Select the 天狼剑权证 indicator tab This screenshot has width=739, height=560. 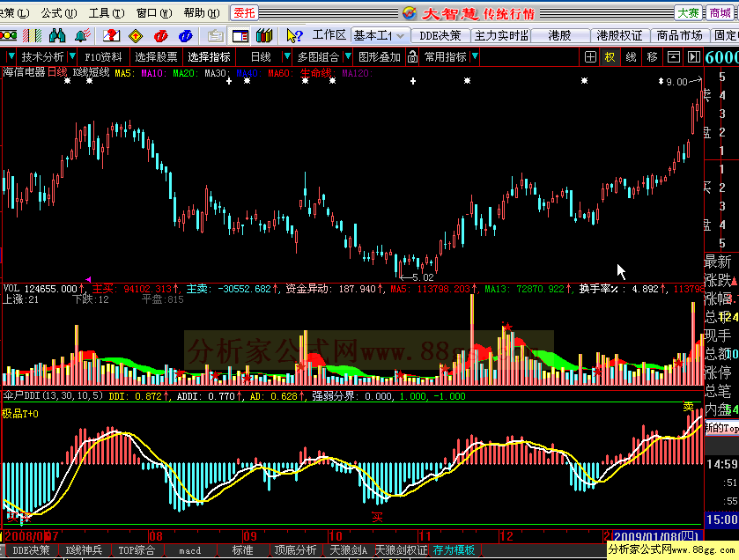click(401, 549)
